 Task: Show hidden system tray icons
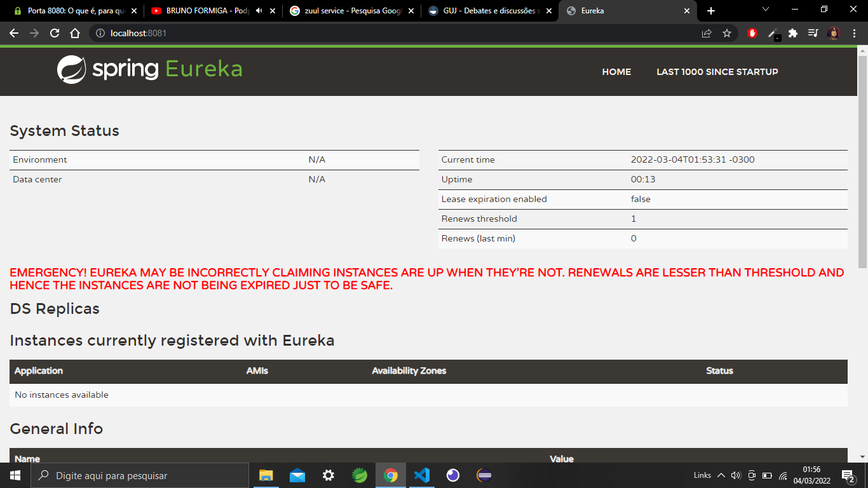(721, 475)
